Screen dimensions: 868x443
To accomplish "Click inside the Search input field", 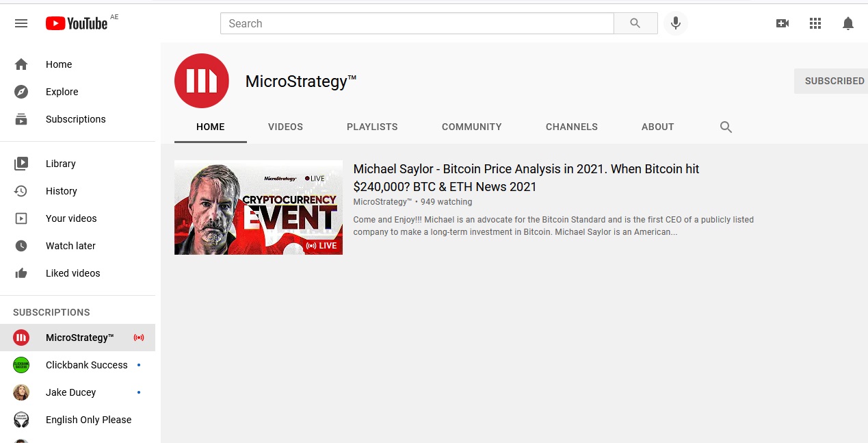I will (416, 23).
